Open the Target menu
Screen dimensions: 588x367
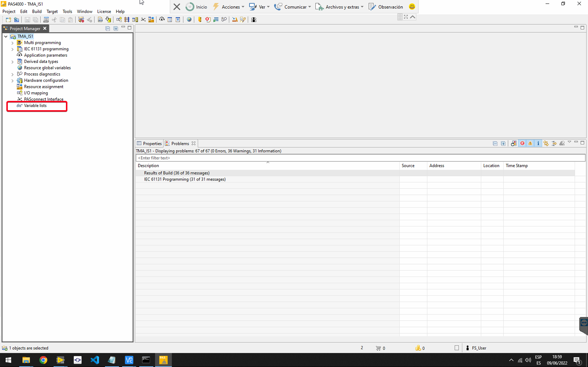coord(52,12)
